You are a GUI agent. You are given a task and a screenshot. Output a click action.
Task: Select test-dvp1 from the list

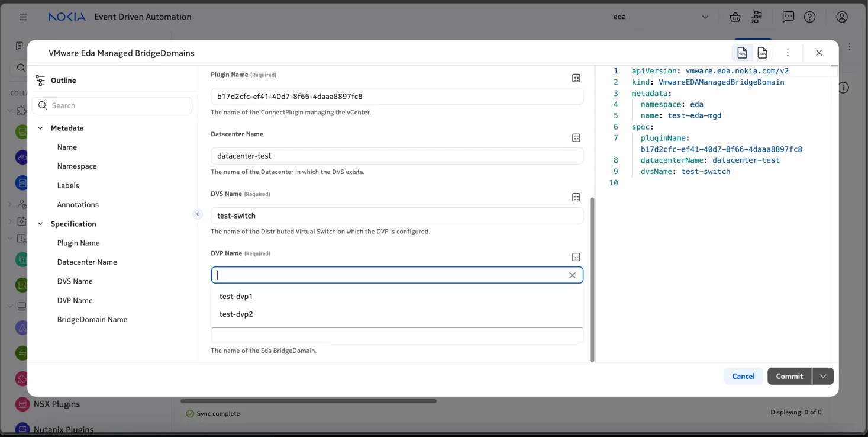[397, 296]
